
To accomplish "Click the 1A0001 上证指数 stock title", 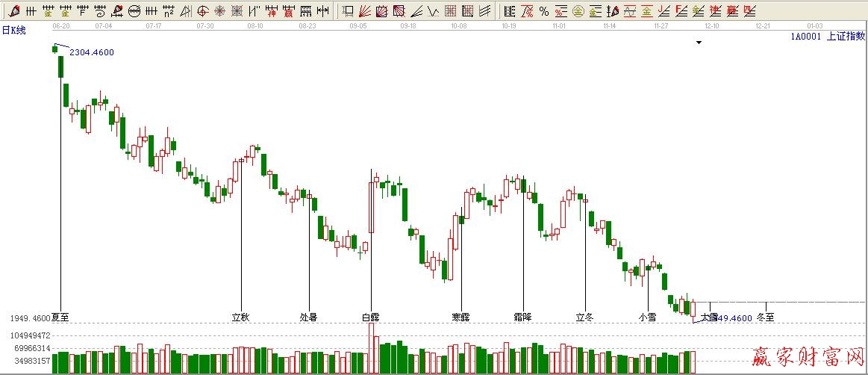I will click(827, 36).
